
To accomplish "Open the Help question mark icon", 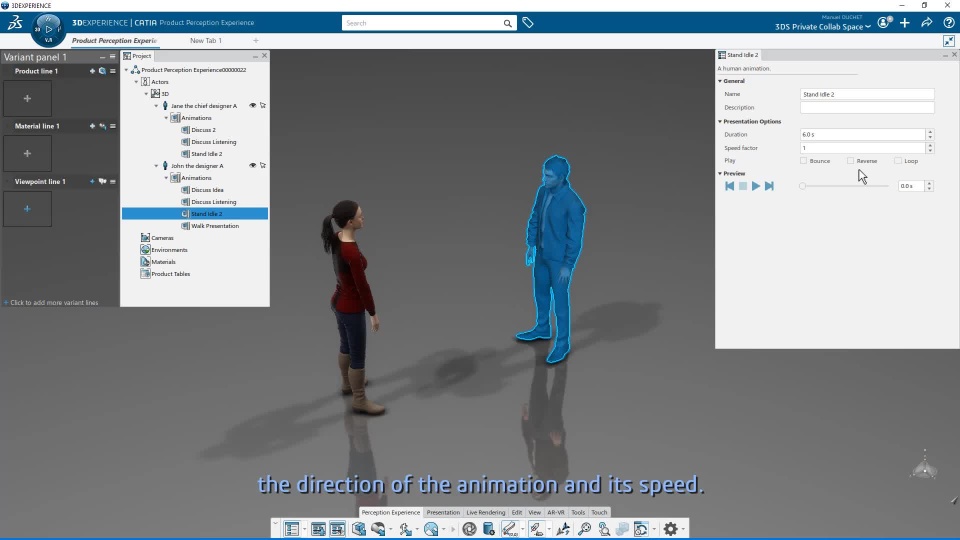I will point(949,23).
